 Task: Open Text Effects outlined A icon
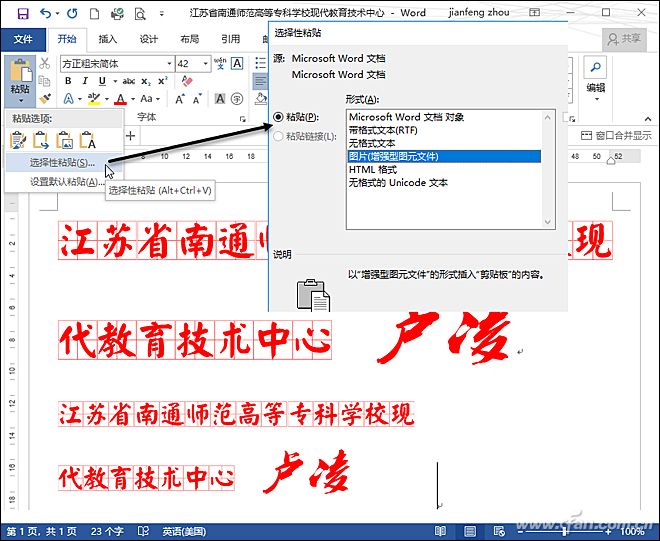68,99
